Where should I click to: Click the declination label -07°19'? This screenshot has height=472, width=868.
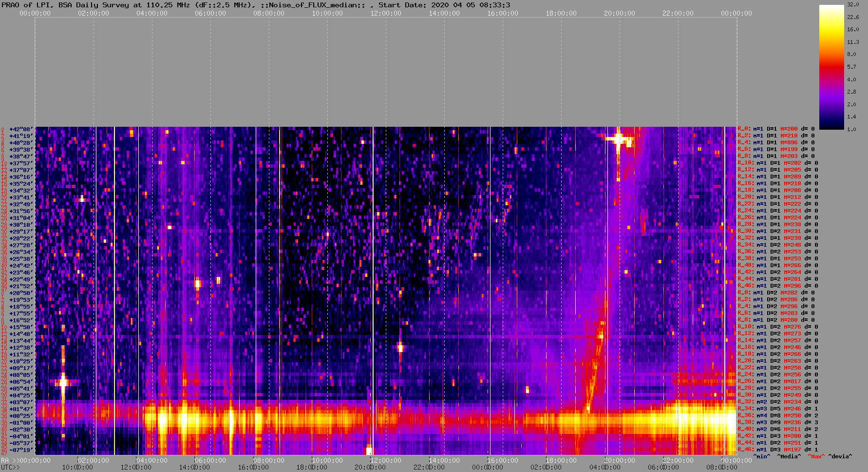point(21,450)
